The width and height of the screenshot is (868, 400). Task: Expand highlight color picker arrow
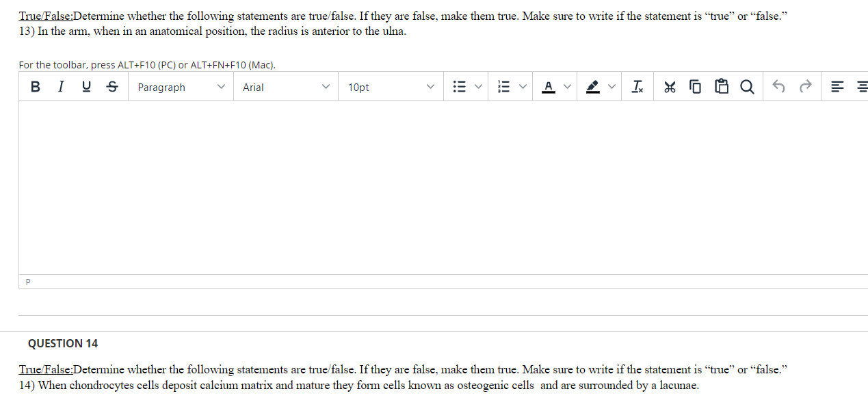point(612,87)
